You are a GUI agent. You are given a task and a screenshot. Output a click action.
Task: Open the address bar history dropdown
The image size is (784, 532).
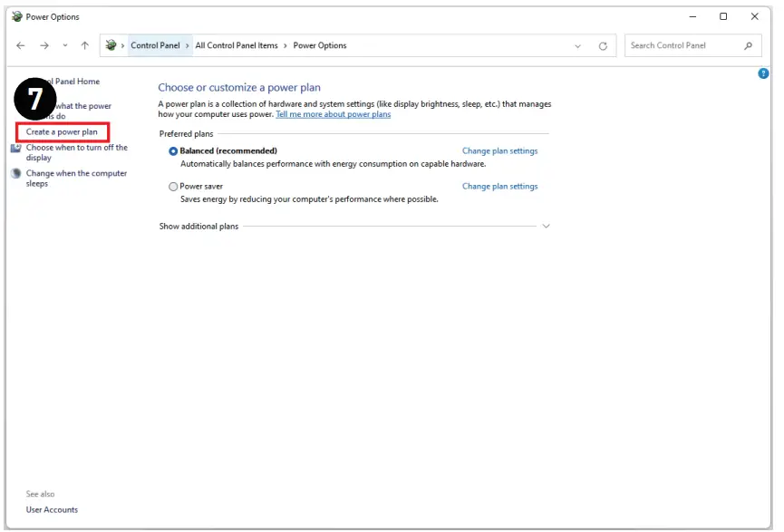(578, 46)
